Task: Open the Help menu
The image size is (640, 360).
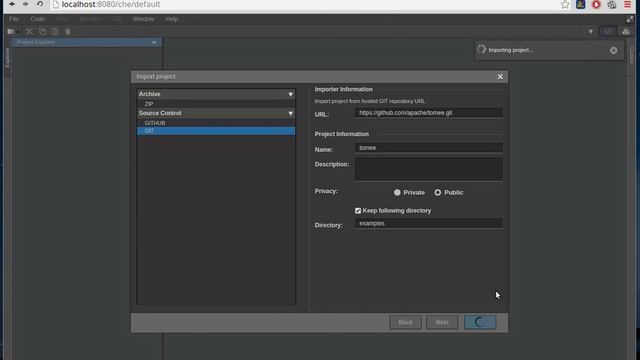Action: (x=171, y=19)
